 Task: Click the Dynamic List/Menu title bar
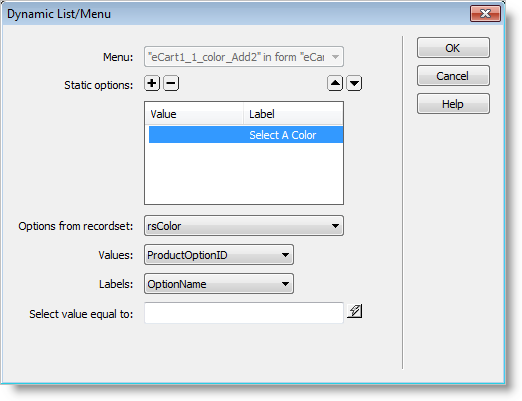[233, 14]
